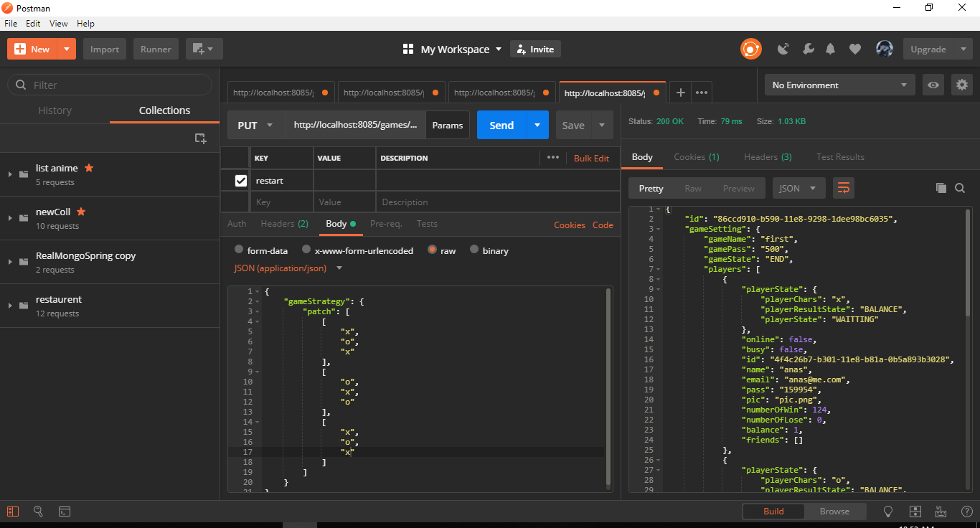Open the satellite capture requests icon
The image size is (980, 528).
pos(783,49)
